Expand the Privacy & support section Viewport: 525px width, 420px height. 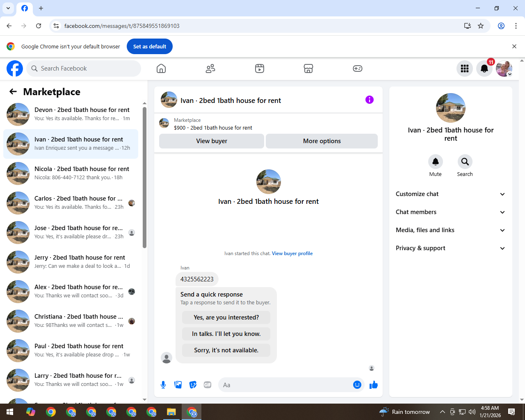pyautogui.click(x=450, y=248)
